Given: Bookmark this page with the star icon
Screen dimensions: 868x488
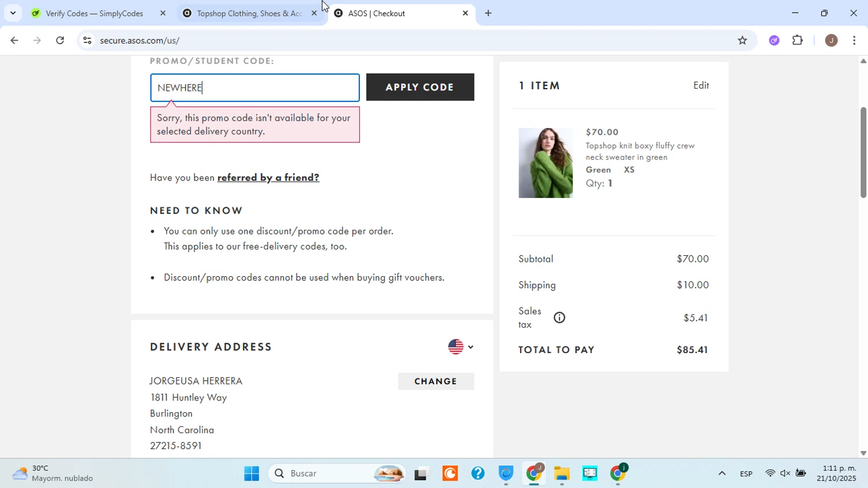Looking at the screenshot, I should [742, 41].
